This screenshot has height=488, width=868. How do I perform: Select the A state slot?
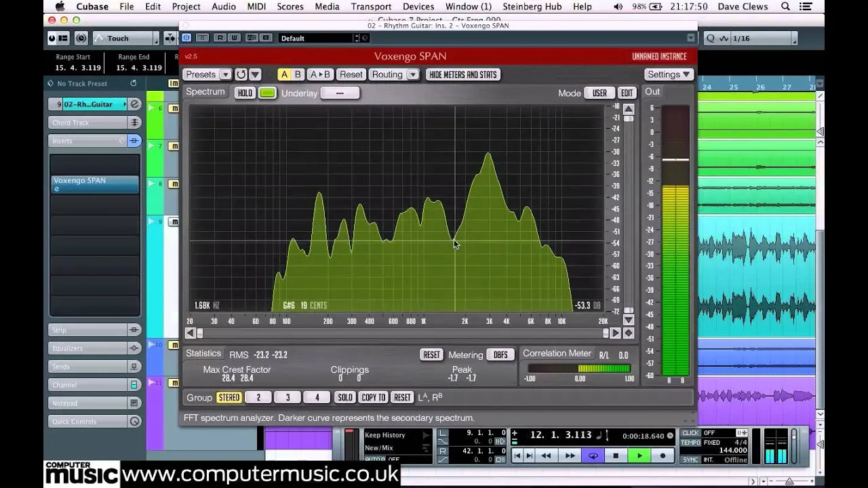(284, 75)
